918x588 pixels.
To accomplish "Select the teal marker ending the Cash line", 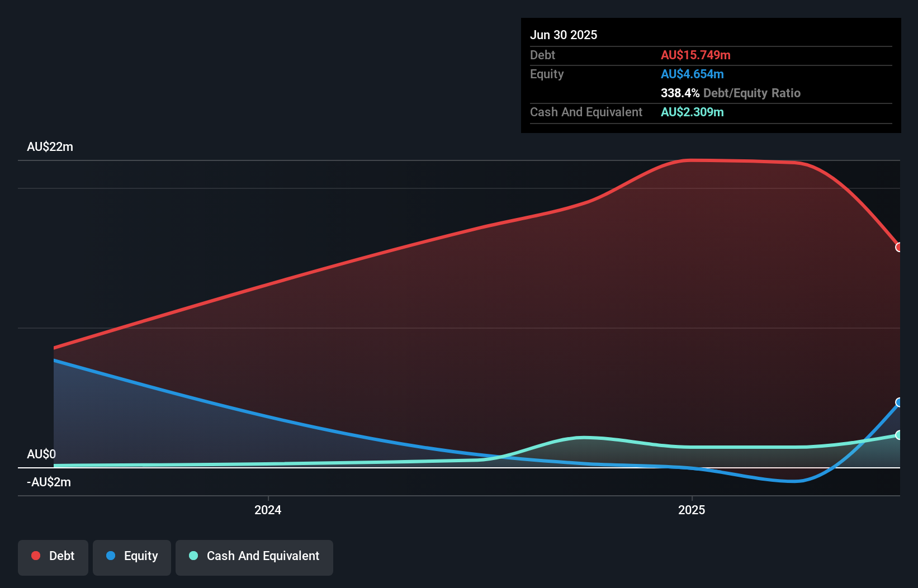I will [899, 434].
